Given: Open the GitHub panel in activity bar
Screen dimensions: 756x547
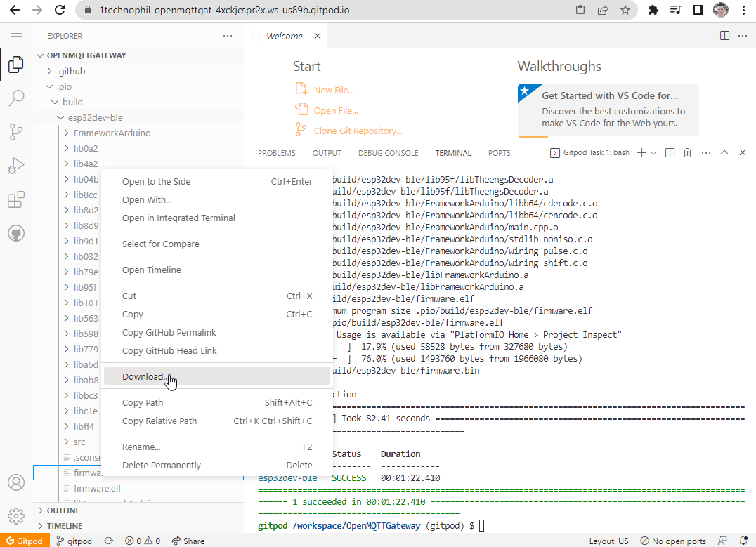Looking at the screenshot, I should [16, 234].
